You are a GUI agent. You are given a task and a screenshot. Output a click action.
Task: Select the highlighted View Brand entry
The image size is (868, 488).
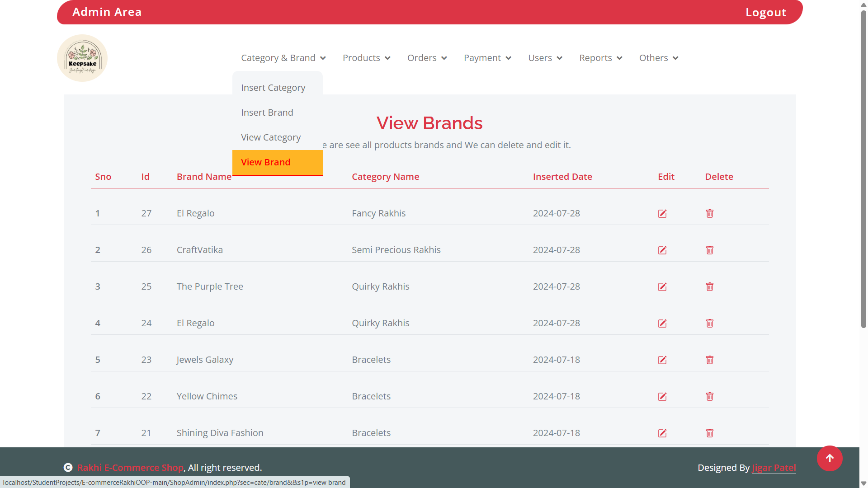[278, 162]
